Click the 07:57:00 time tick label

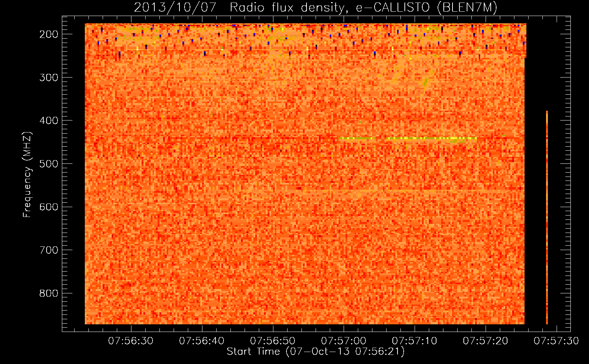click(344, 341)
